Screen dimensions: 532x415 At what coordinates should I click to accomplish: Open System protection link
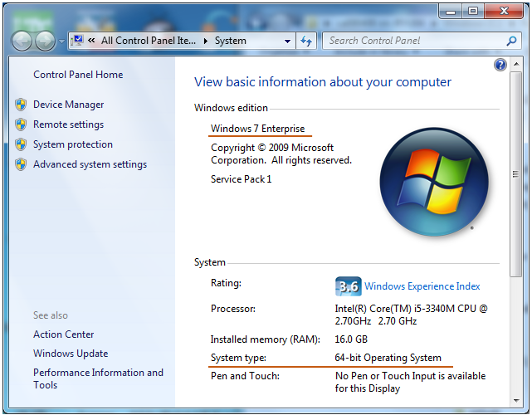click(73, 144)
